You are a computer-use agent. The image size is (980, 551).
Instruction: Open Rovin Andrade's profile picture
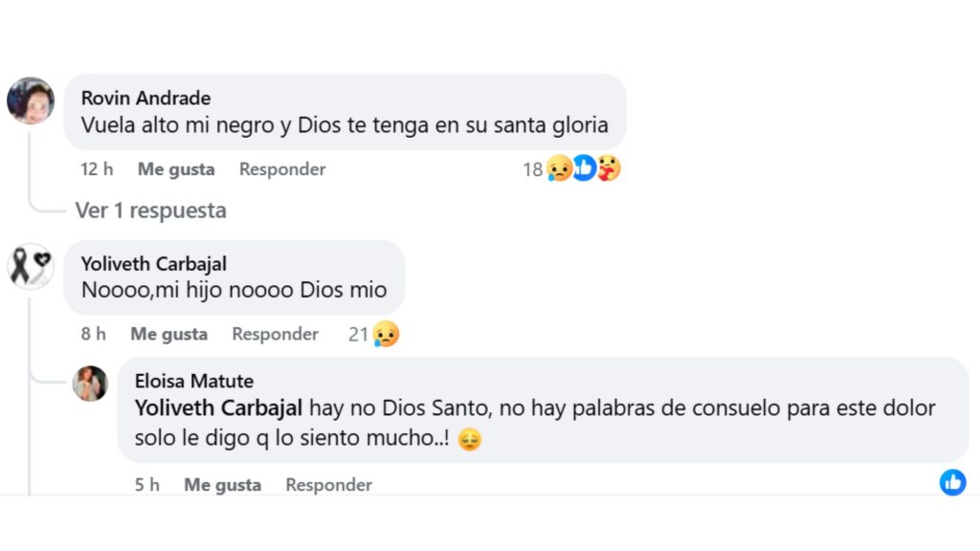[31, 99]
